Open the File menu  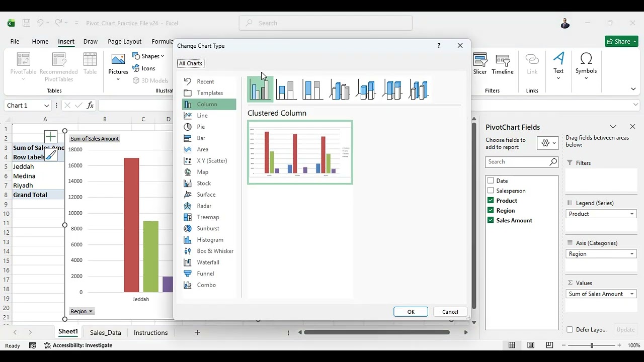click(15, 42)
